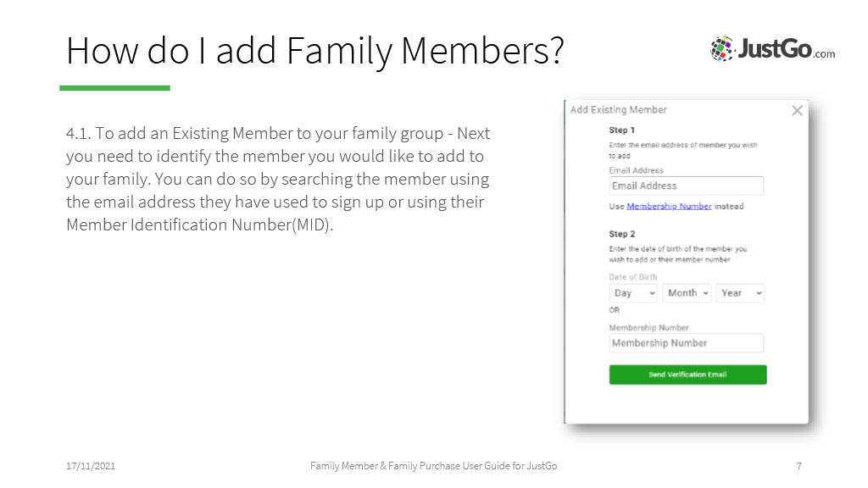The image size is (868, 488).
Task: Focus the Membership Number text box
Action: pos(687,343)
